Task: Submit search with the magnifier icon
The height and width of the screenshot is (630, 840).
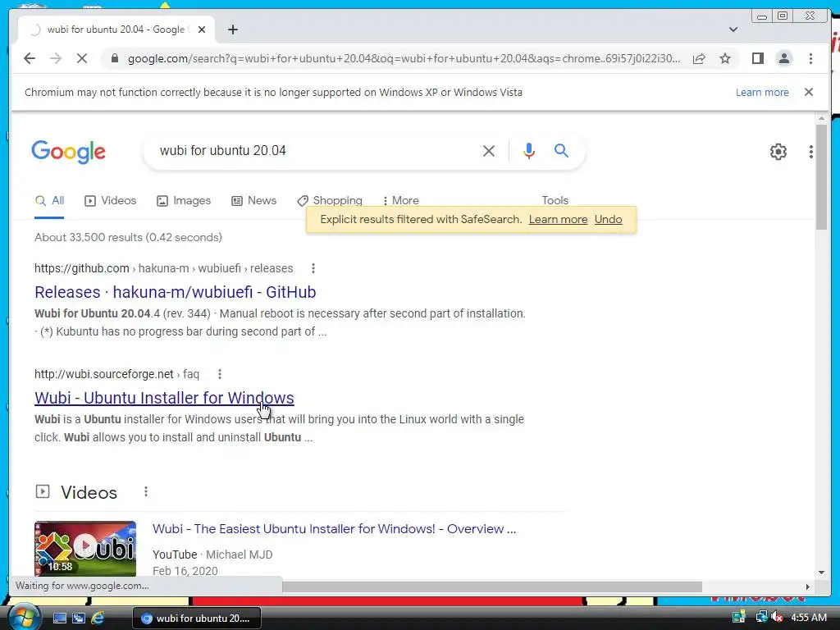Action: 561,151
